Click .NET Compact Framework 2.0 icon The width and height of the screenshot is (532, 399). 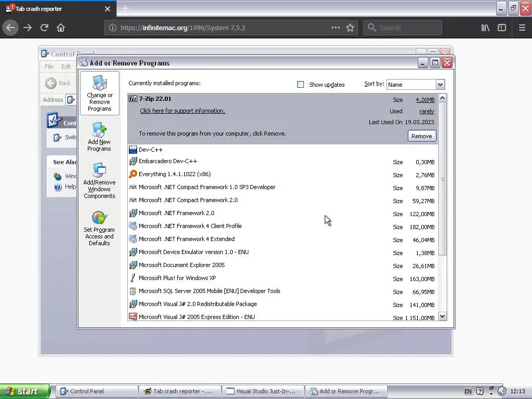[x=133, y=200]
